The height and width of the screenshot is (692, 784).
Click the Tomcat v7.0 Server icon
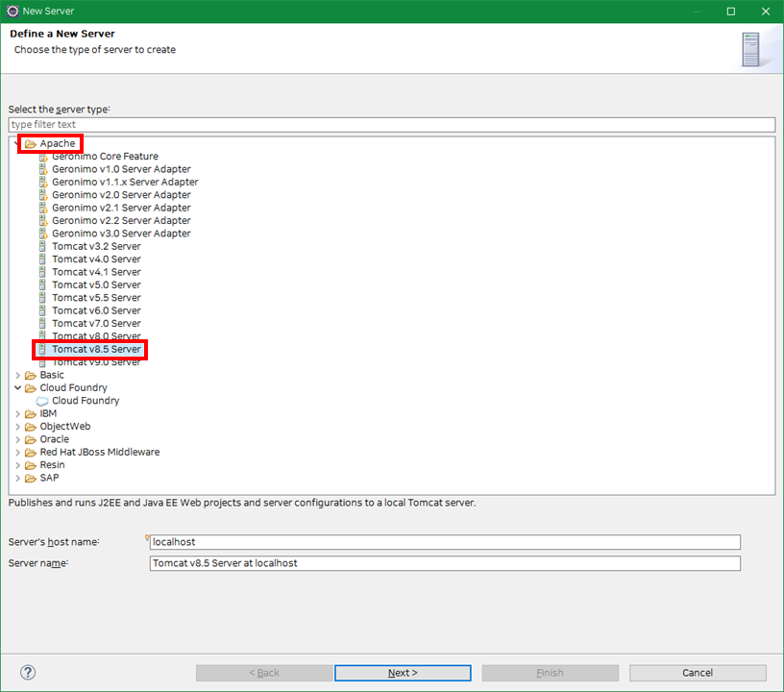coord(42,324)
